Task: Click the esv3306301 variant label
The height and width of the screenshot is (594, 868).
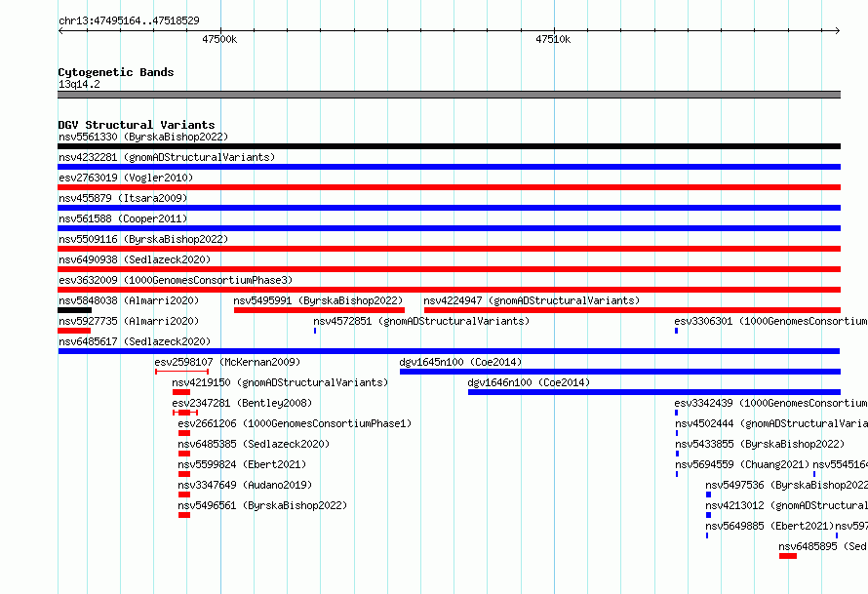Action: 770,321
